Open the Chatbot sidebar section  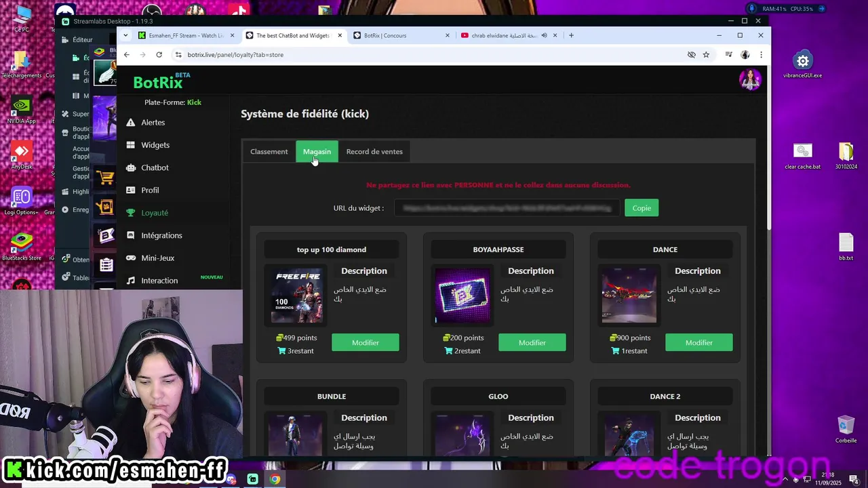(155, 167)
